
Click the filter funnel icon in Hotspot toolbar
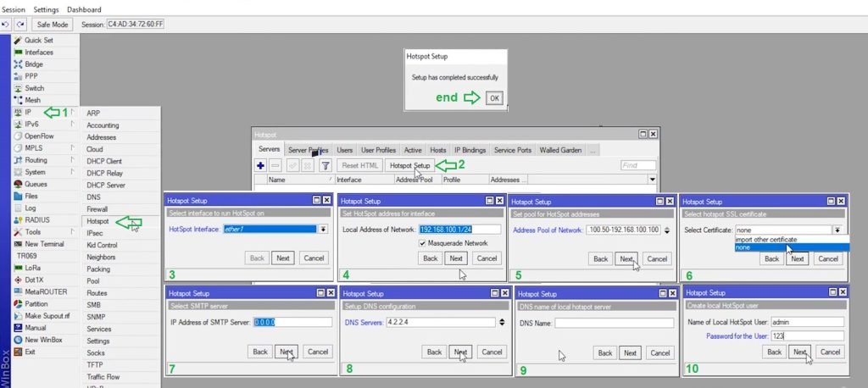click(324, 165)
